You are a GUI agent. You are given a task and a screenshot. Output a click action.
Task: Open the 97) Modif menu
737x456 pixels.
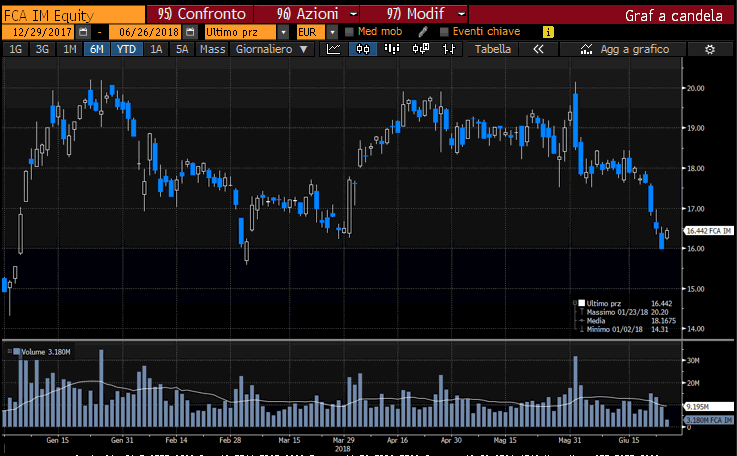coord(415,14)
